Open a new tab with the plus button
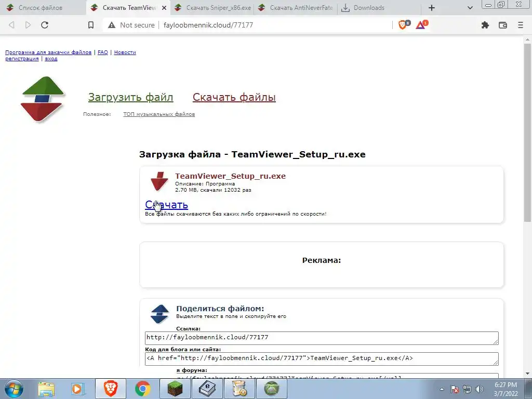The height and width of the screenshot is (399, 532). tap(432, 7)
